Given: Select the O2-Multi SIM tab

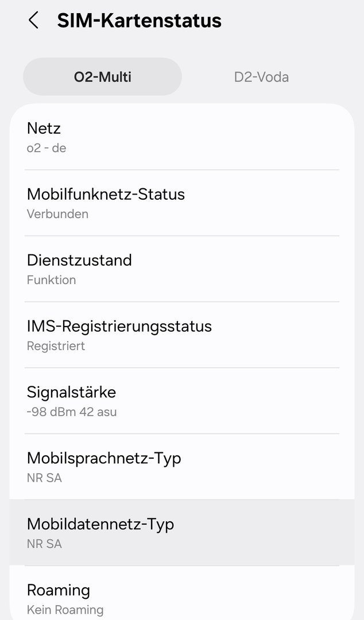Looking at the screenshot, I should pyautogui.click(x=102, y=76).
